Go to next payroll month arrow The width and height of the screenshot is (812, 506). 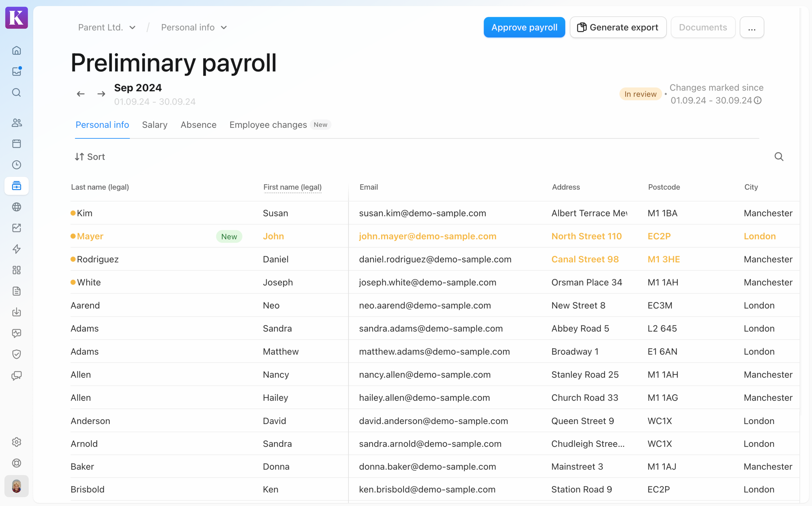pos(101,94)
